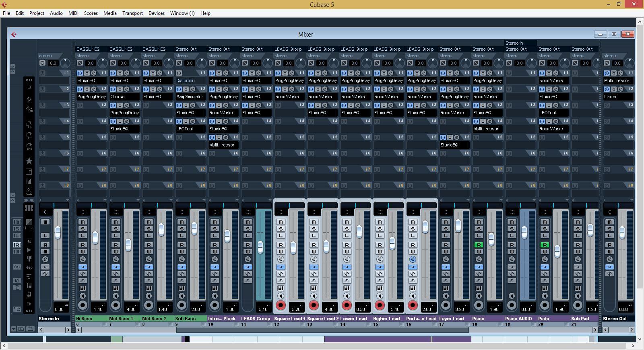Image resolution: width=644 pixels, height=350 pixels.
Task: Select the LEADS Group channel name
Action: 256,319
